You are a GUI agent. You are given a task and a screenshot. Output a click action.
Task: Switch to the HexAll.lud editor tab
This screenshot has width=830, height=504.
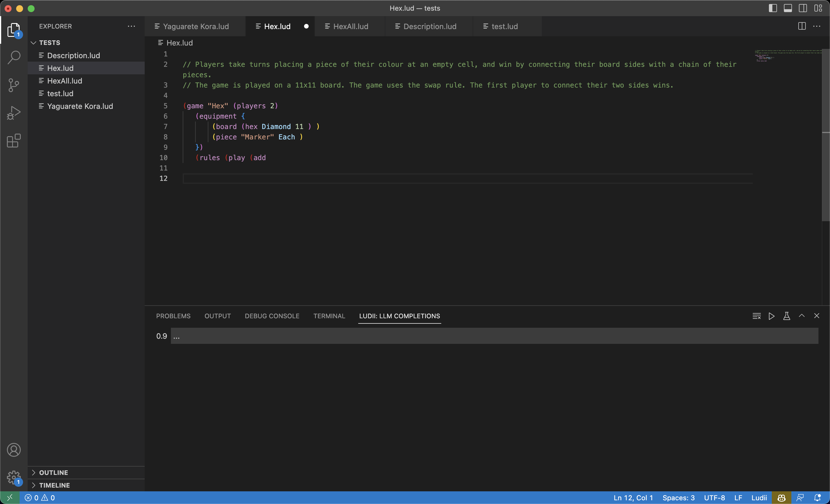(350, 26)
